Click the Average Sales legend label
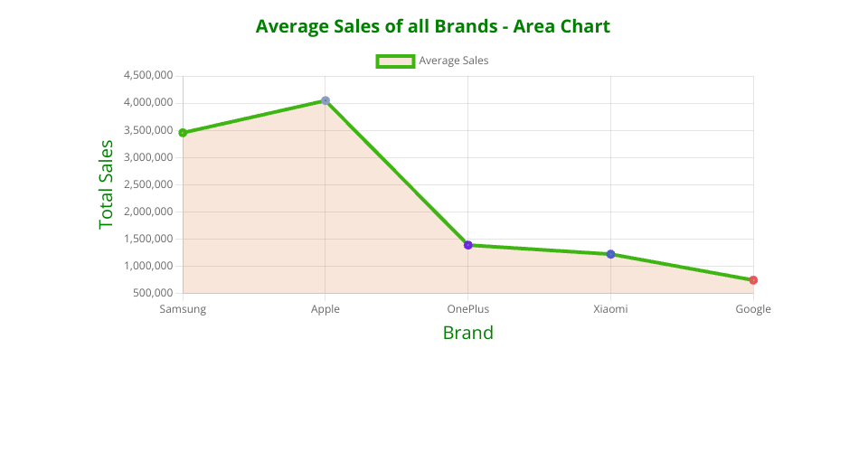The image size is (868, 452). pyautogui.click(x=453, y=61)
